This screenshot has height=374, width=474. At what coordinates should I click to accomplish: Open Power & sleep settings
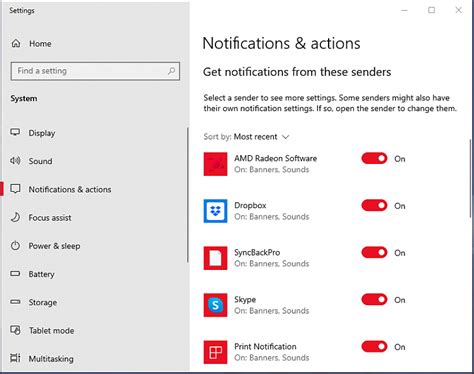tap(54, 246)
